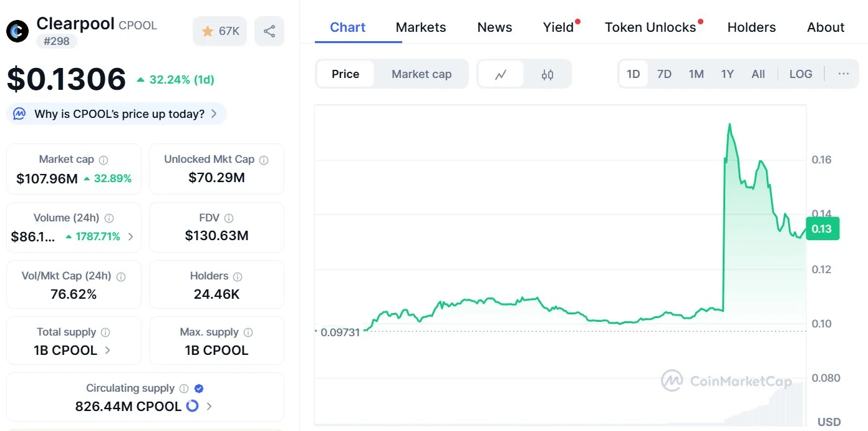Click the share icon button

[269, 31]
